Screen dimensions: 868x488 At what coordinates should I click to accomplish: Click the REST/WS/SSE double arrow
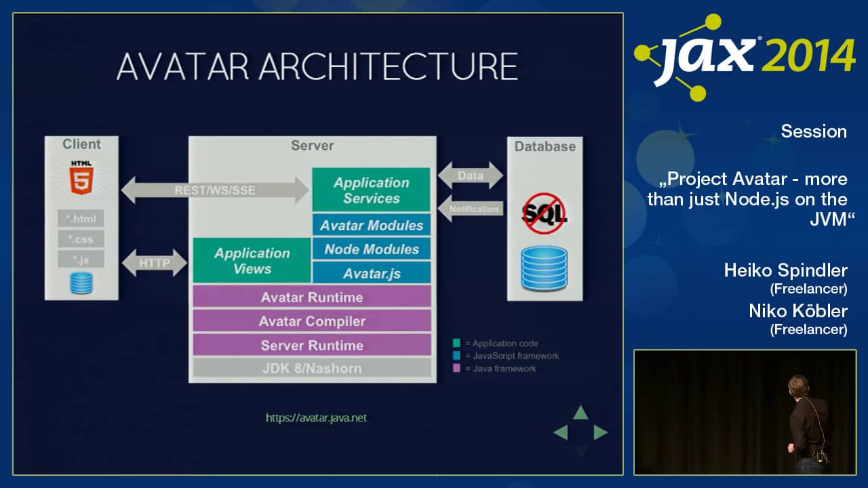coord(216,190)
